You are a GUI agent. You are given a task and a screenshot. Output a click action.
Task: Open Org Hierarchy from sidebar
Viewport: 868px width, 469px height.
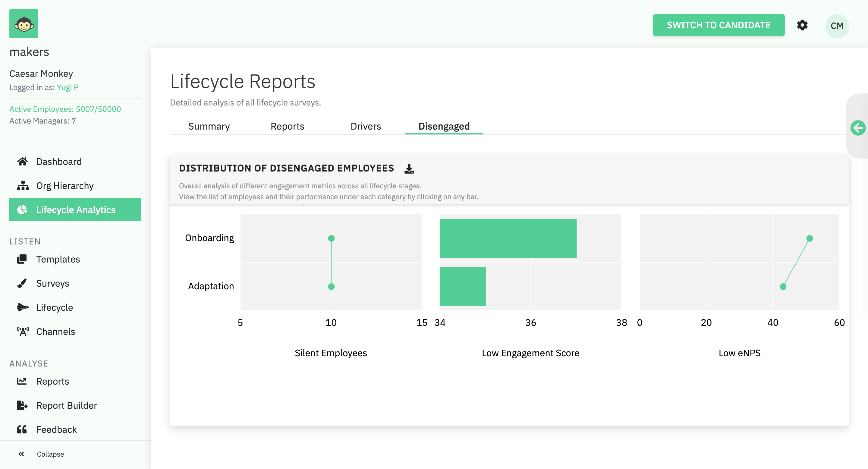(65, 186)
